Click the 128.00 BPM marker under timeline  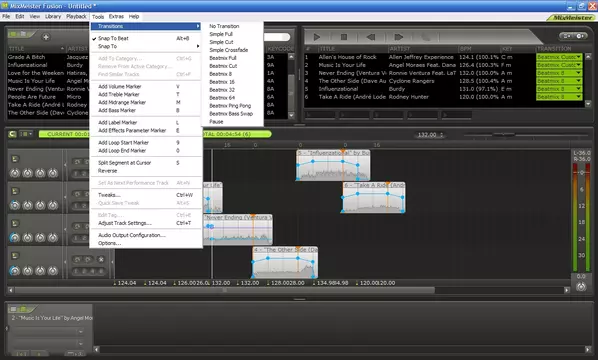[x=280, y=283]
